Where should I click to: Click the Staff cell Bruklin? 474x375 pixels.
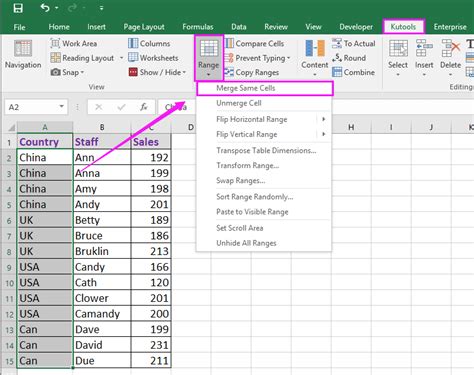coord(102,251)
